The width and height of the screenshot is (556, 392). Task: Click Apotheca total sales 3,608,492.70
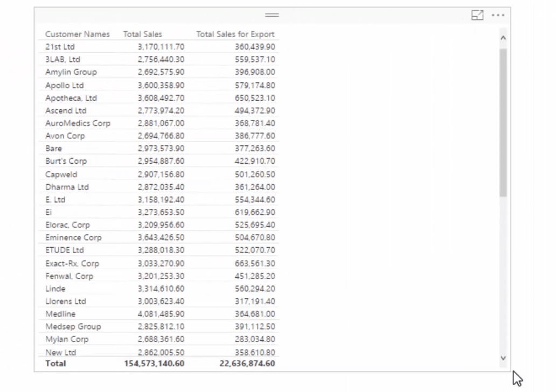pyautogui.click(x=161, y=98)
